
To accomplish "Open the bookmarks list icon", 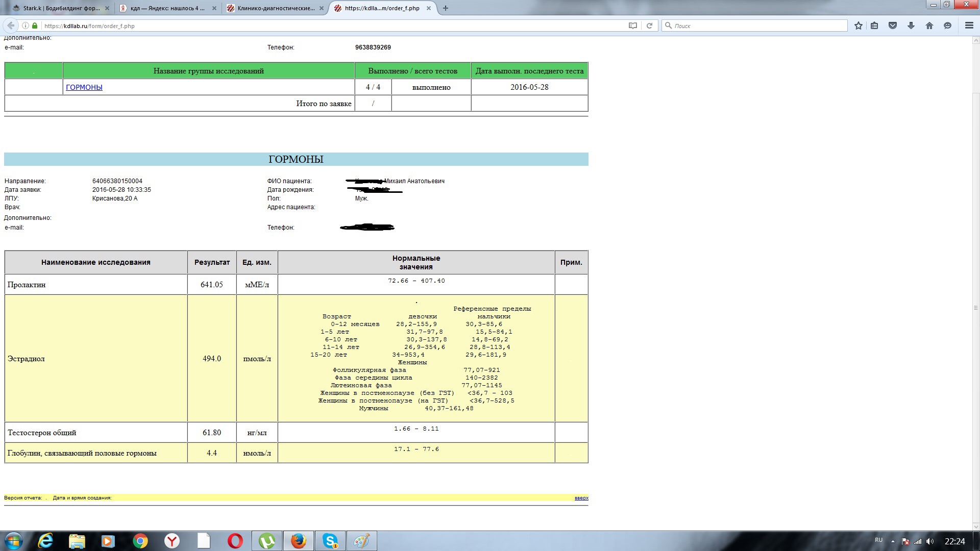I will 874,26.
